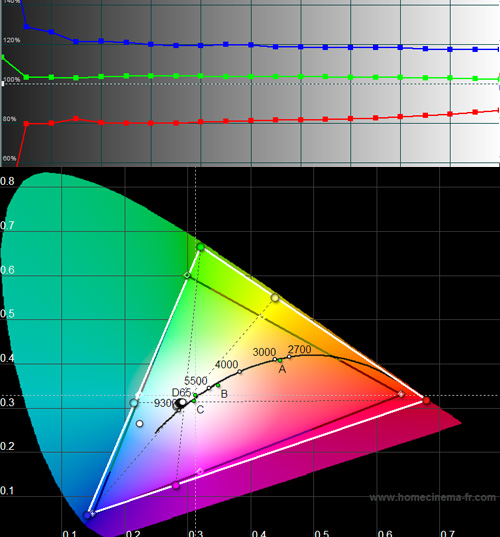The width and height of the screenshot is (500, 537).
Task: Click the cyan circle marker on the gamut edge
Action: 134,403
